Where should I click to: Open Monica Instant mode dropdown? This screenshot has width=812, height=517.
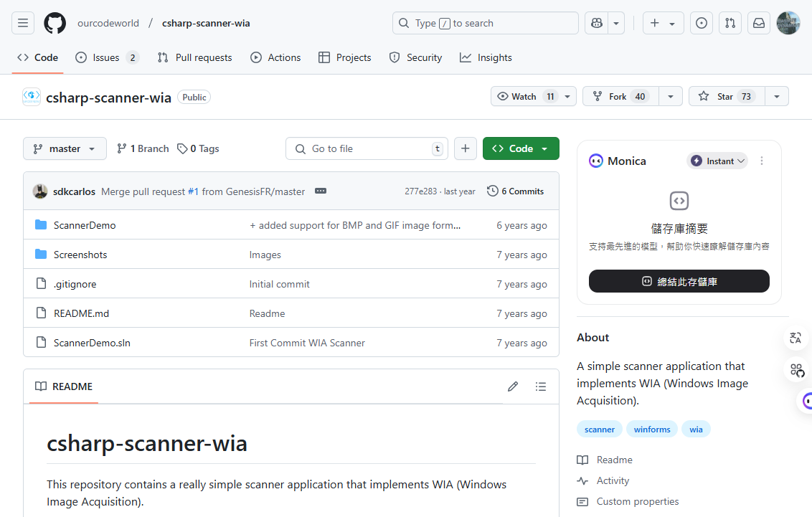[x=718, y=161]
